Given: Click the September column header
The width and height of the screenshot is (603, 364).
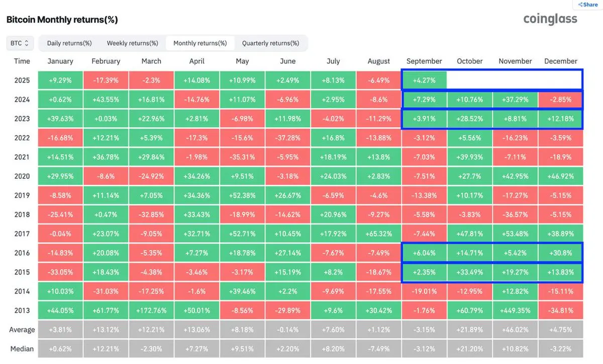Looking at the screenshot, I should tap(424, 61).
